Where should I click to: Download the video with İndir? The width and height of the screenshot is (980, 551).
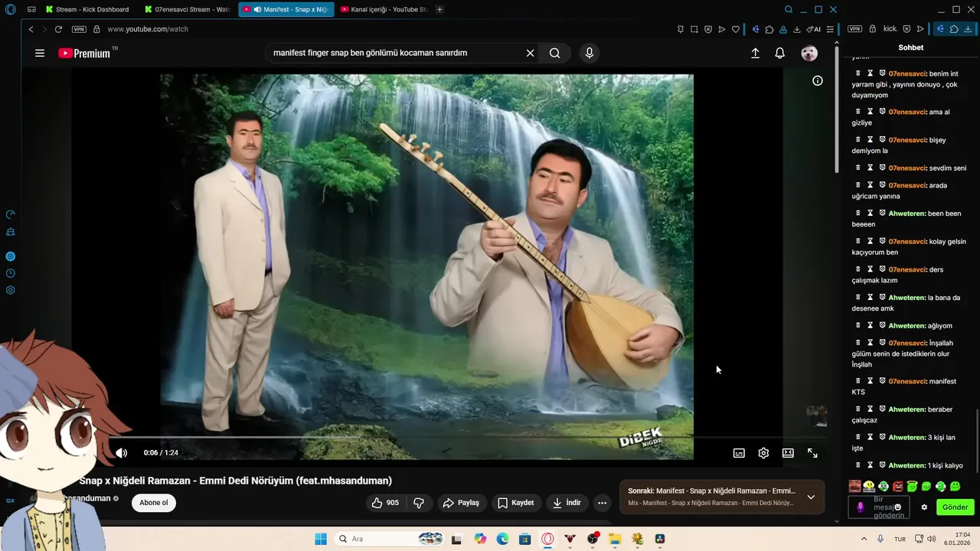click(x=567, y=503)
